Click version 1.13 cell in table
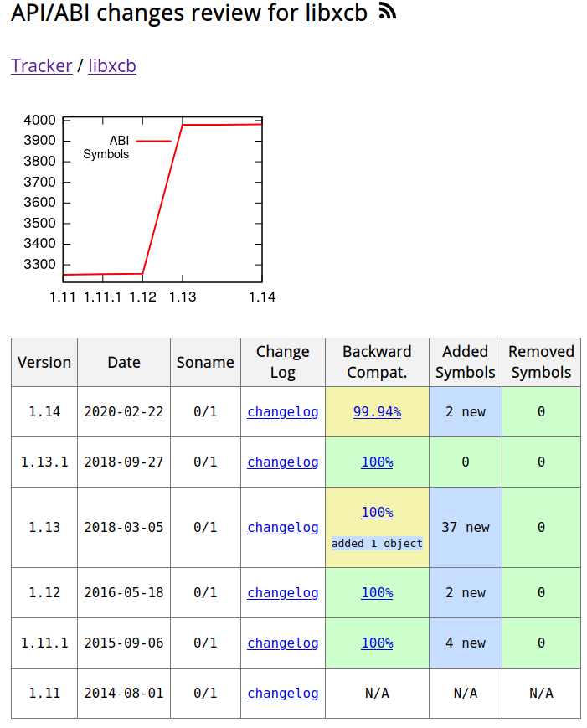Image resolution: width=587 pixels, height=728 pixels. [x=44, y=528]
